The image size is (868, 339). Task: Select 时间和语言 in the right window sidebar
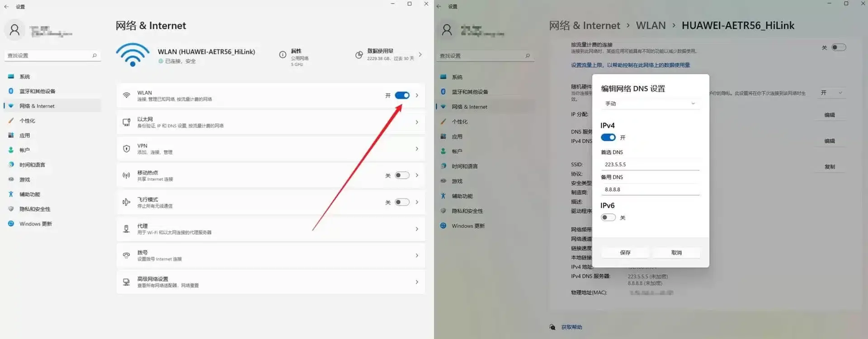click(x=485, y=166)
